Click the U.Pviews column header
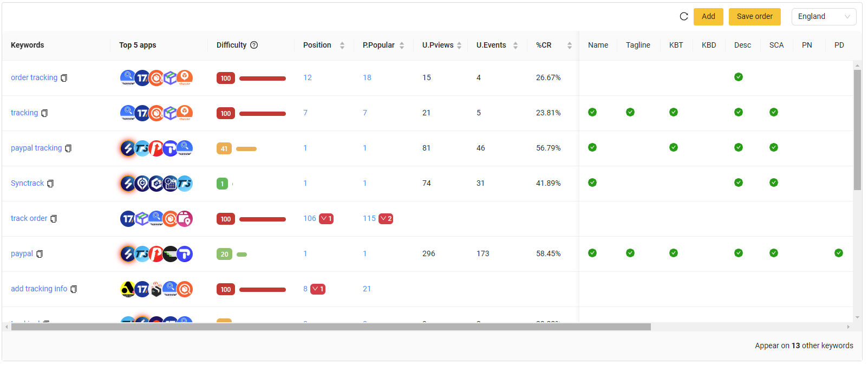Image resolution: width=868 pixels, height=365 pixels. [438, 45]
